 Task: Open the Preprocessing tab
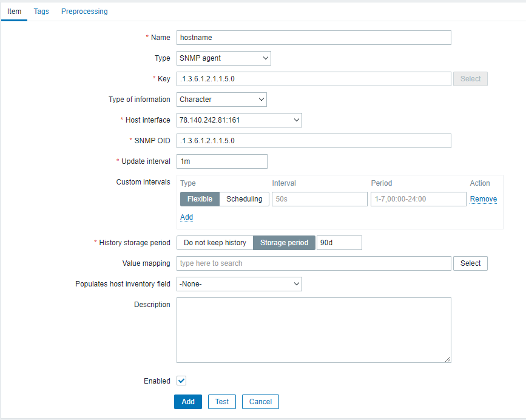pos(84,11)
